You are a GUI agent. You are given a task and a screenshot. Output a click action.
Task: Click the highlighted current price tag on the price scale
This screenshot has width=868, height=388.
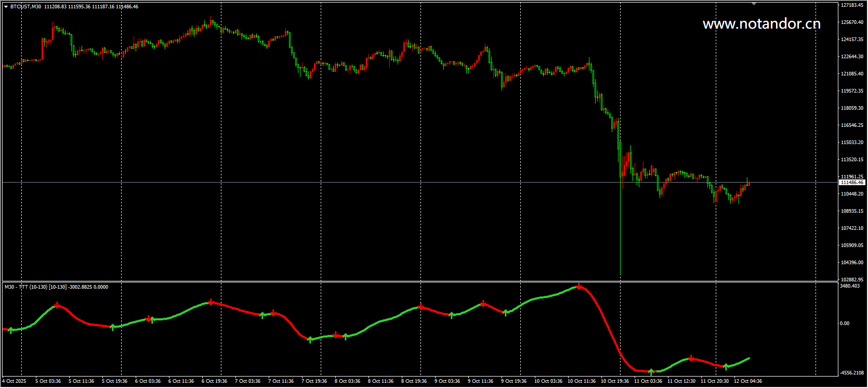(x=852, y=183)
